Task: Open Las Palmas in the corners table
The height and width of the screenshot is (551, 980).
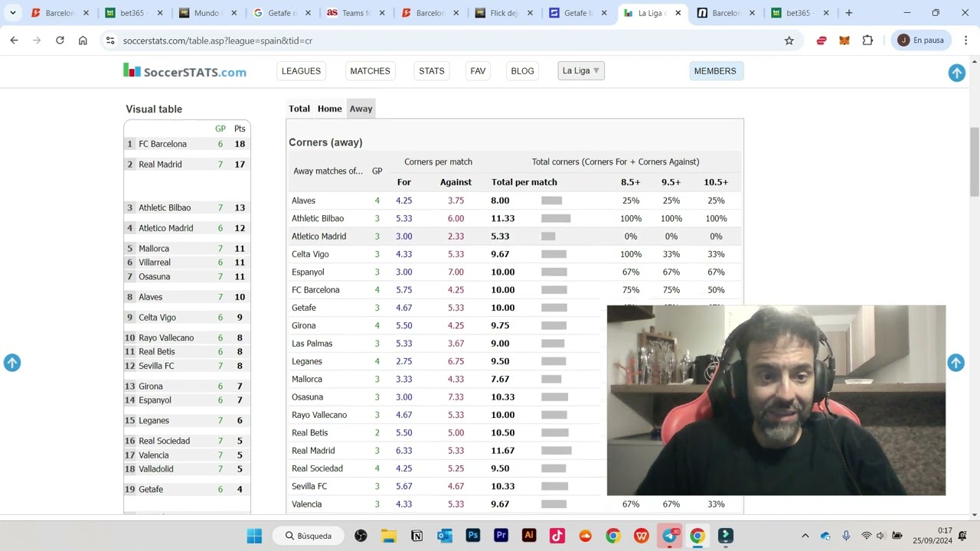Action: click(x=312, y=344)
